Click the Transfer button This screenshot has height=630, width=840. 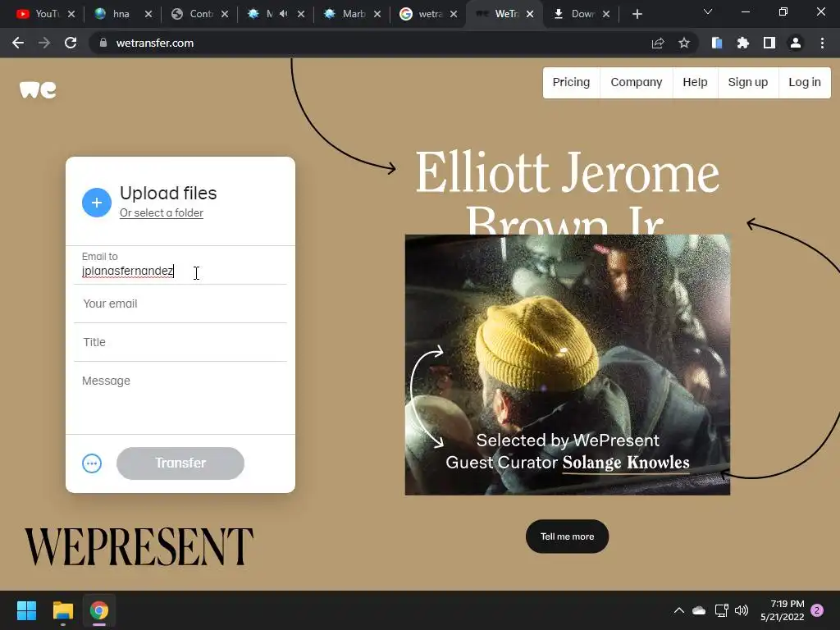point(180,463)
